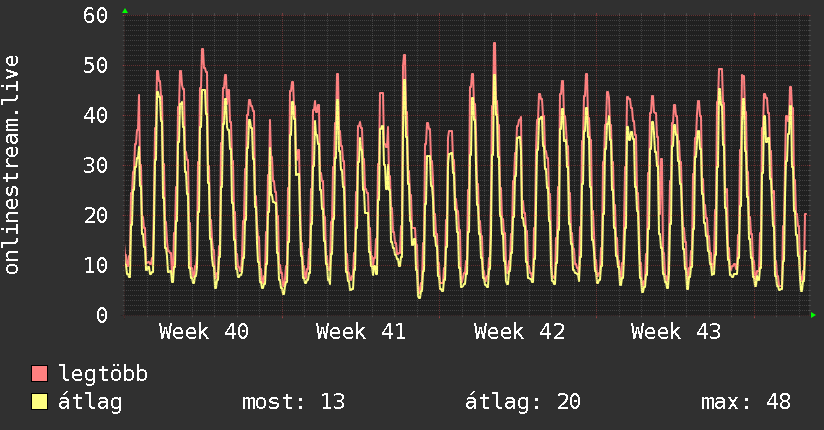Click the y-axis value 60
Viewport: 824px width, 430px height.
(96, 15)
